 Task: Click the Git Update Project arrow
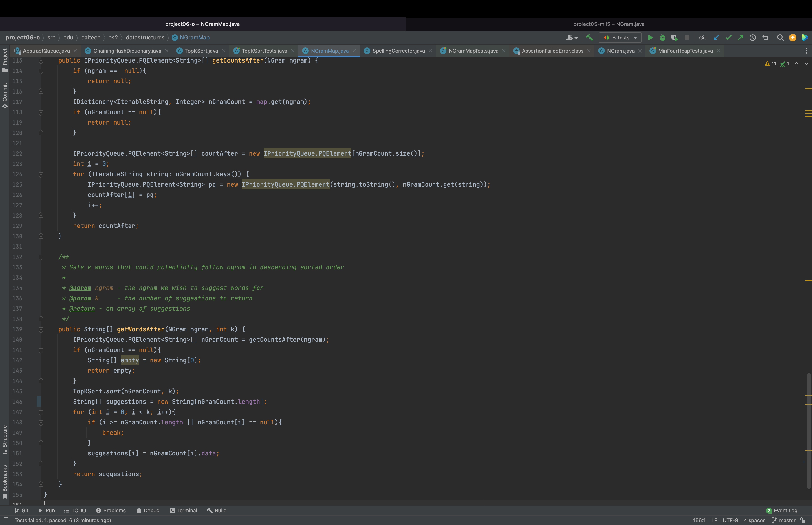tap(716, 38)
